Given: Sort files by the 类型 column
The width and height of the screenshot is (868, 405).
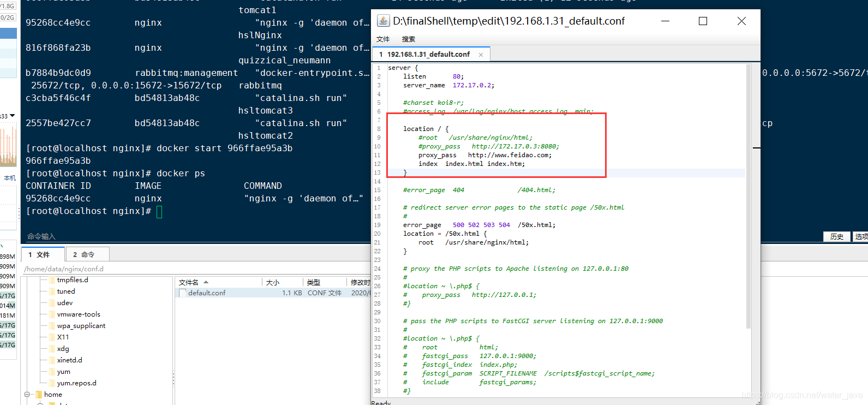Looking at the screenshot, I should point(325,282).
